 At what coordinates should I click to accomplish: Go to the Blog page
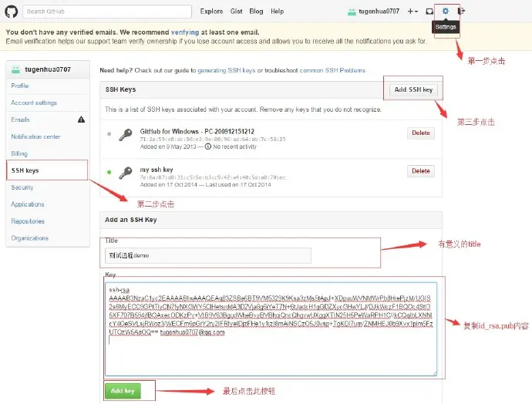pos(256,12)
